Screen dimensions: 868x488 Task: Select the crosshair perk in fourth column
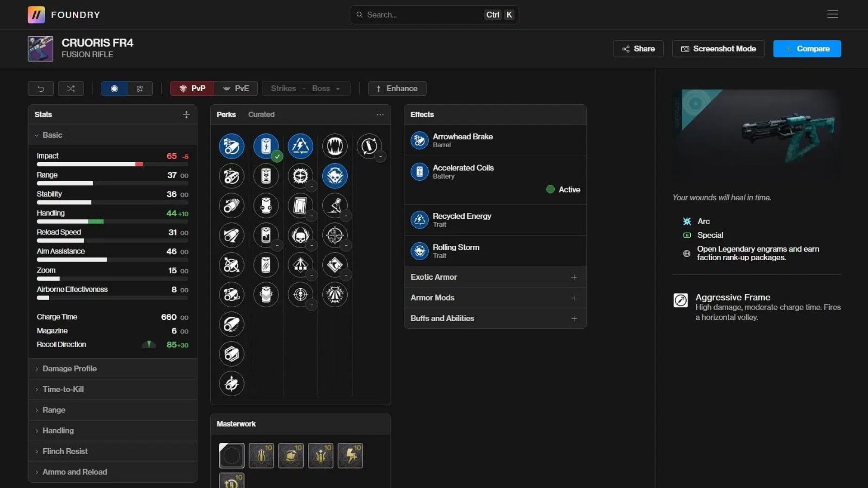point(335,235)
